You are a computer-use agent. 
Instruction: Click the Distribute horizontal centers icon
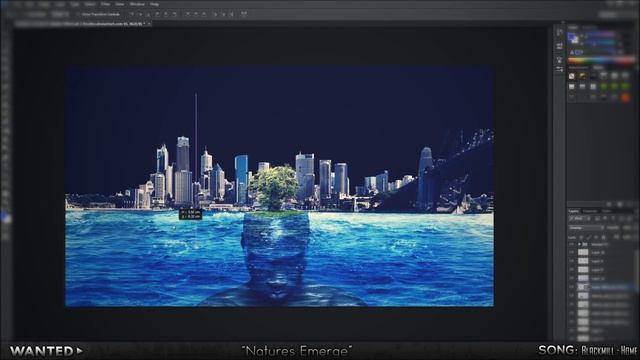coord(223,14)
